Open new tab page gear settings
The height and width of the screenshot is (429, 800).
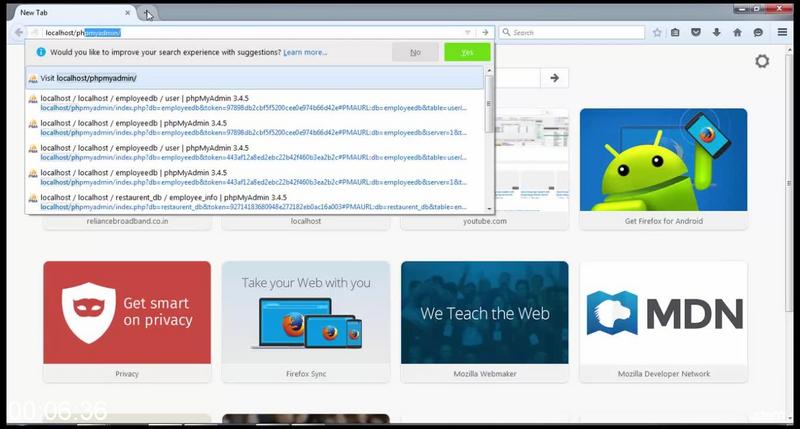[762, 61]
